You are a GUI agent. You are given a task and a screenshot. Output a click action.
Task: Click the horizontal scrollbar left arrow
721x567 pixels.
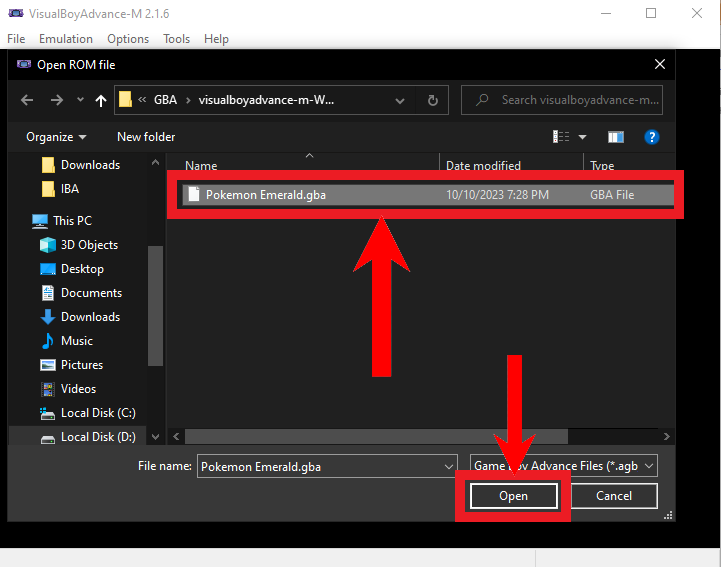pos(176,436)
